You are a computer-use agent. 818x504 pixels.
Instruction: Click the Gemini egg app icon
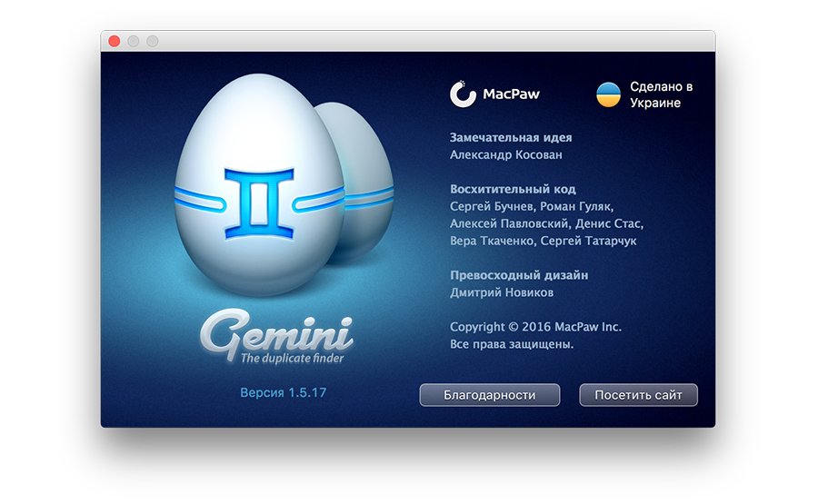284,185
